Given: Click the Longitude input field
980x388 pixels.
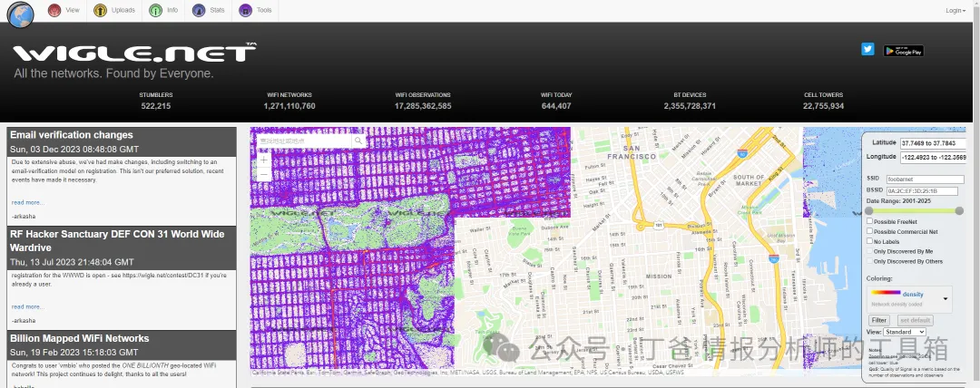Looking at the screenshot, I should (933, 157).
